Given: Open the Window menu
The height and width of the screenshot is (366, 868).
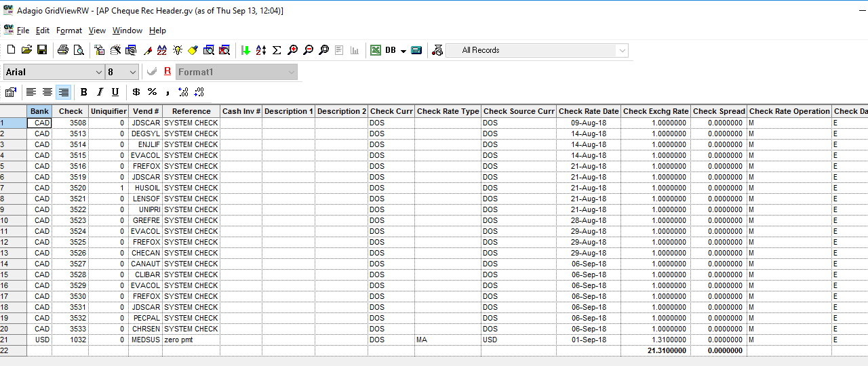Looking at the screenshot, I should point(127,30).
